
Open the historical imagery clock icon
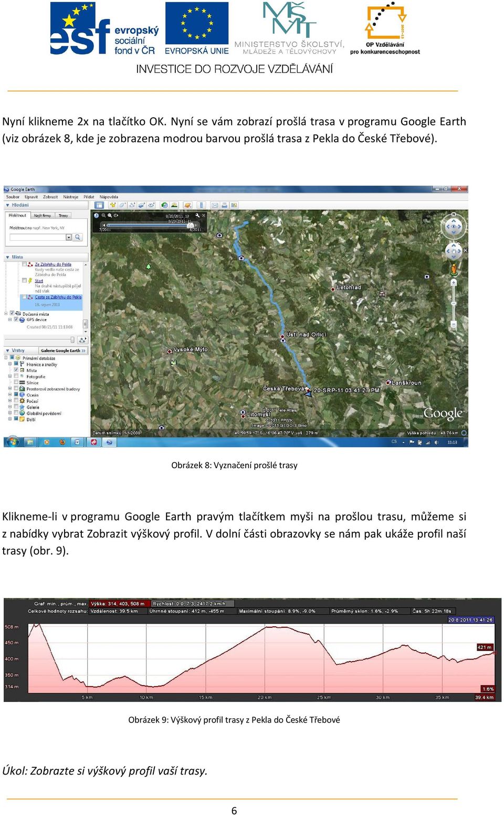(x=164, y=205)
